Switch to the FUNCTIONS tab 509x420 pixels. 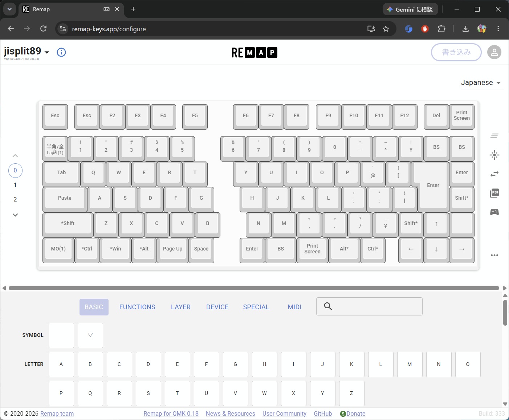pyautogui.click(x=137, y=307)
